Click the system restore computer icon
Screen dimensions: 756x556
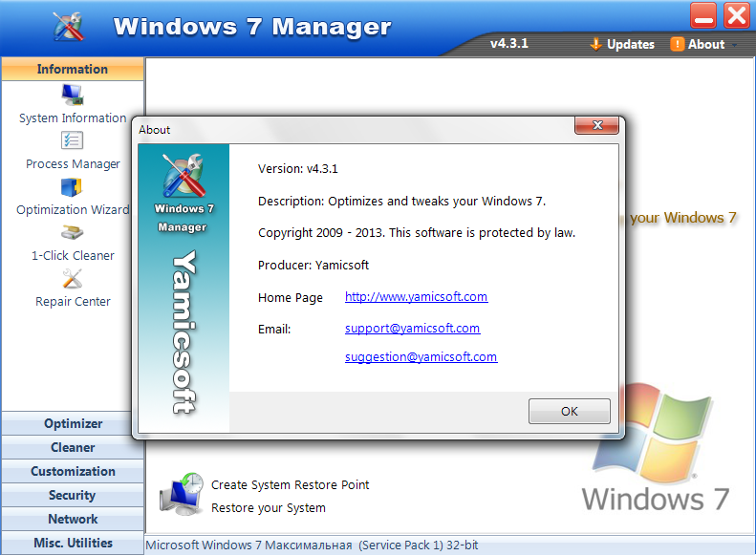[x=182, y=494]
